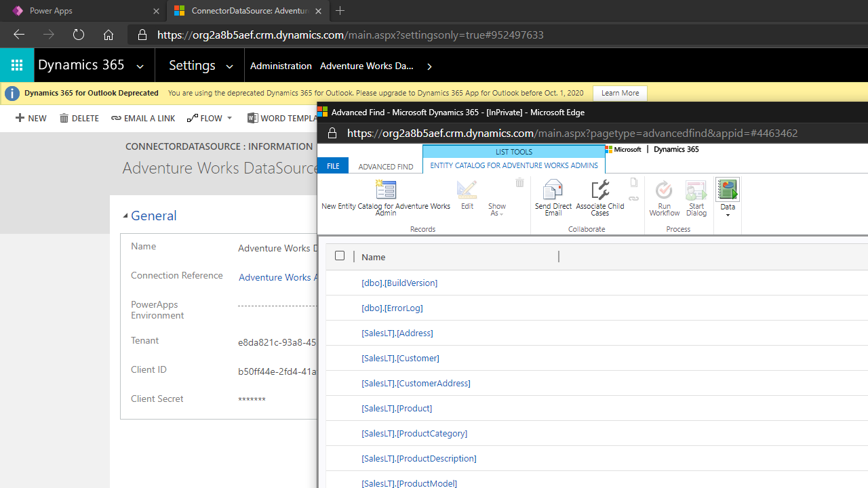Go back in the browser

pos(19,35)
